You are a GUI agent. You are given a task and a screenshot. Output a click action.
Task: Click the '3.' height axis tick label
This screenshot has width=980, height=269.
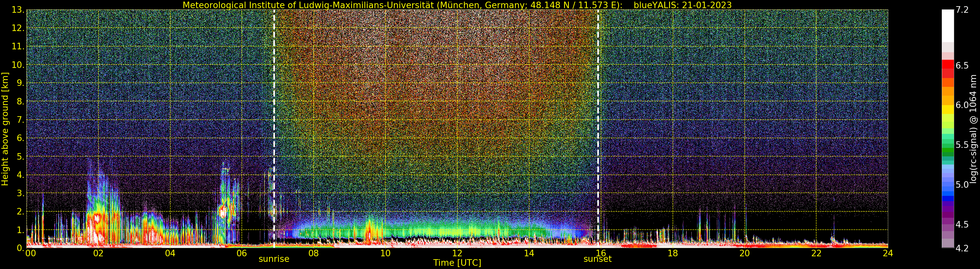tap(21, 193)
